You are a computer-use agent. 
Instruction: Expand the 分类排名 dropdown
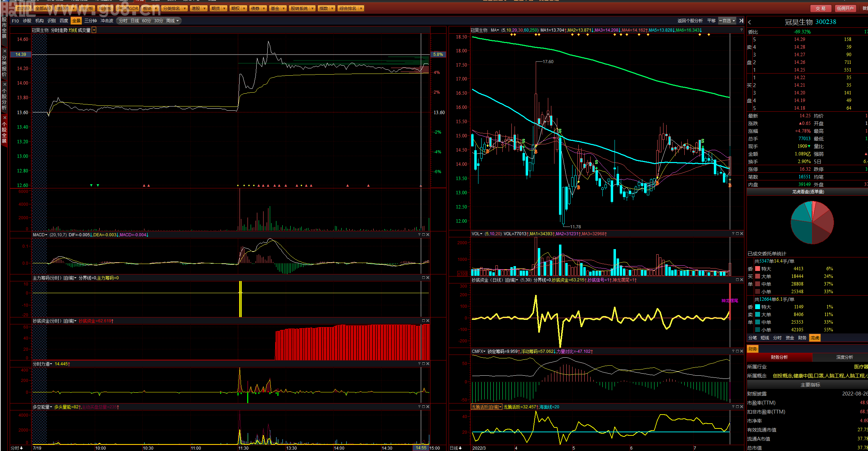point(184,8)
